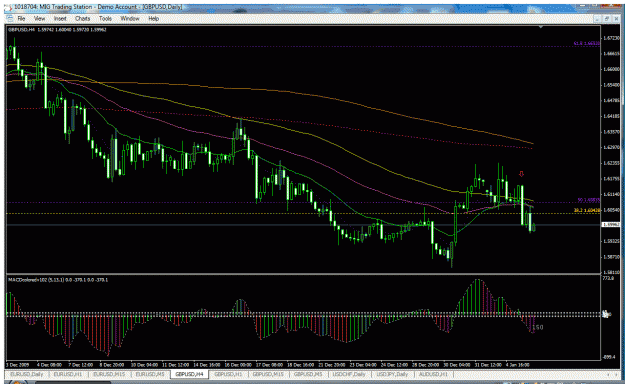Click the 4 Jan 16:00 time axis label
The height and width of the screenshot is (384, 625).
[517, 365]
